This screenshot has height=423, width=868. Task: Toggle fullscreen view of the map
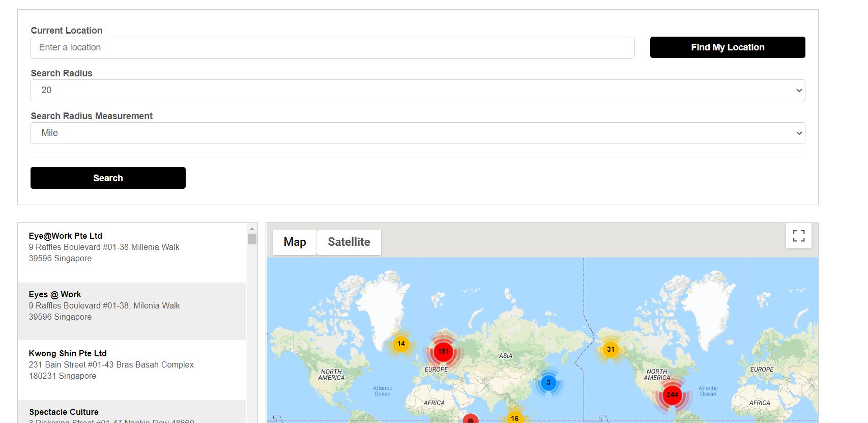798,236
